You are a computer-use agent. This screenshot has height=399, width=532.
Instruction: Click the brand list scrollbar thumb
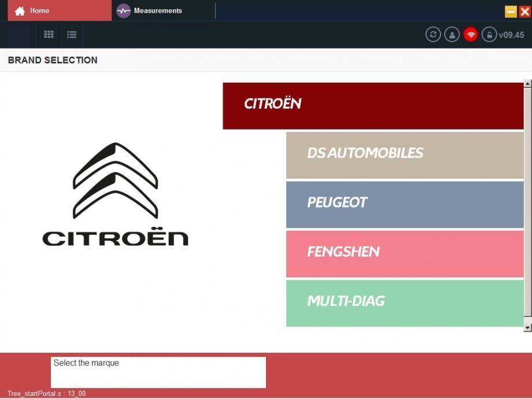(x=527, y=202)
